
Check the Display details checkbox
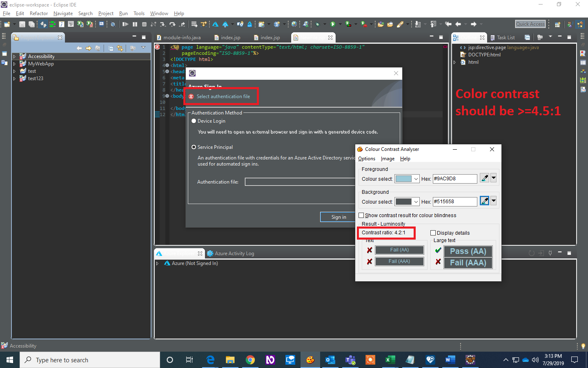tap(433, 232)
